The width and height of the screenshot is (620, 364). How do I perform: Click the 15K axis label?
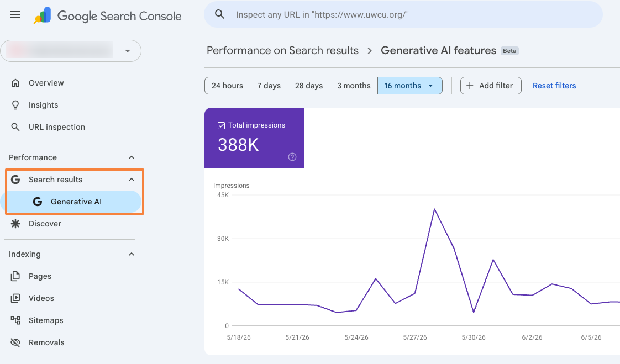click(x=223, y=282)
